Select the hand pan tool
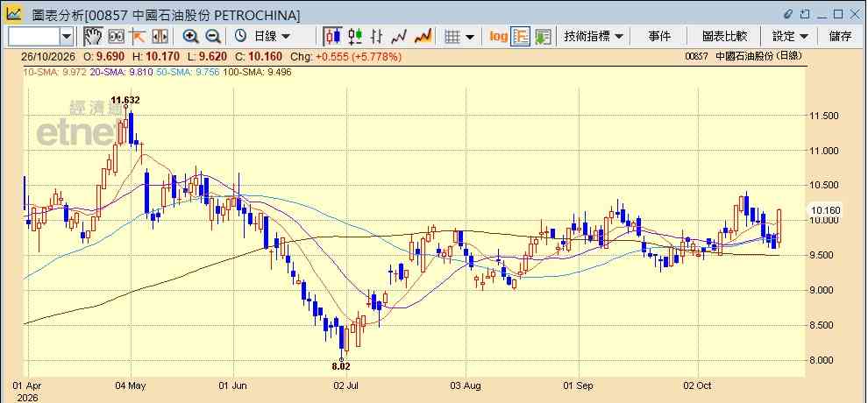 point(93,37)
